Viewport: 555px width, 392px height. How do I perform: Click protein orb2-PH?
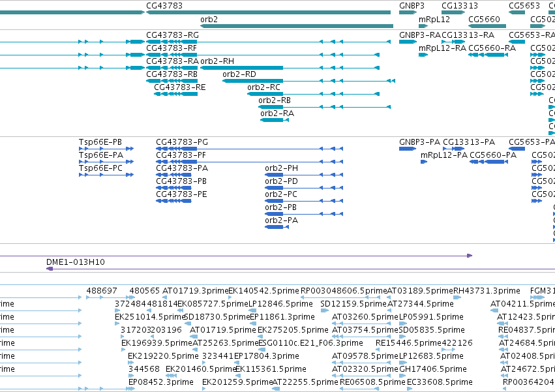[x=281, y=168]
